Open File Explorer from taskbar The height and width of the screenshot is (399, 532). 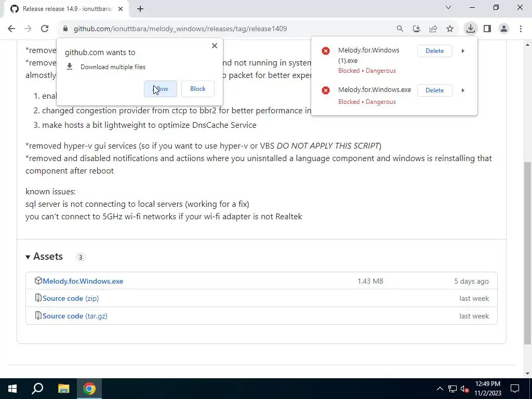click(63, 389)
